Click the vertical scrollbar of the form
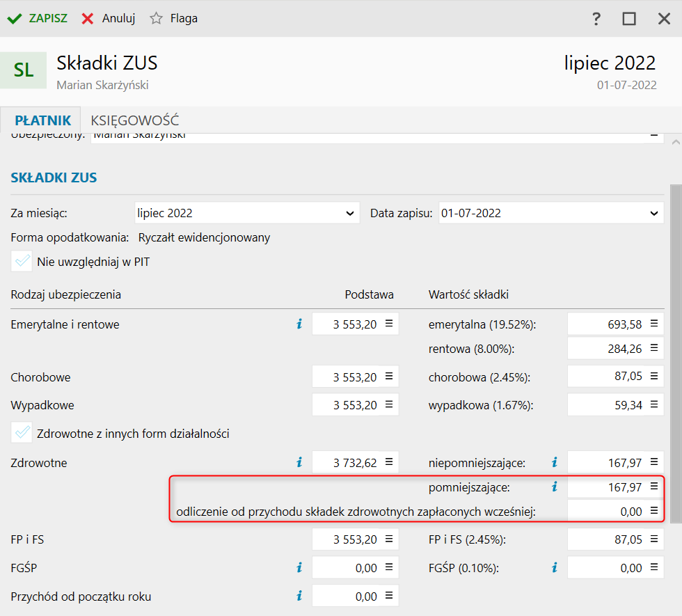The image size is (682, 616). 675,348
